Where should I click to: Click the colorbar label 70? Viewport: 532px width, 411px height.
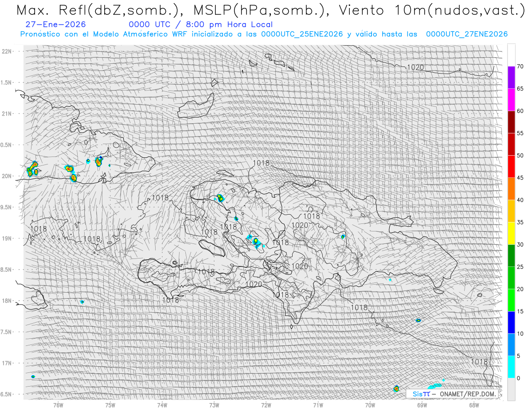tap(520, 67)
